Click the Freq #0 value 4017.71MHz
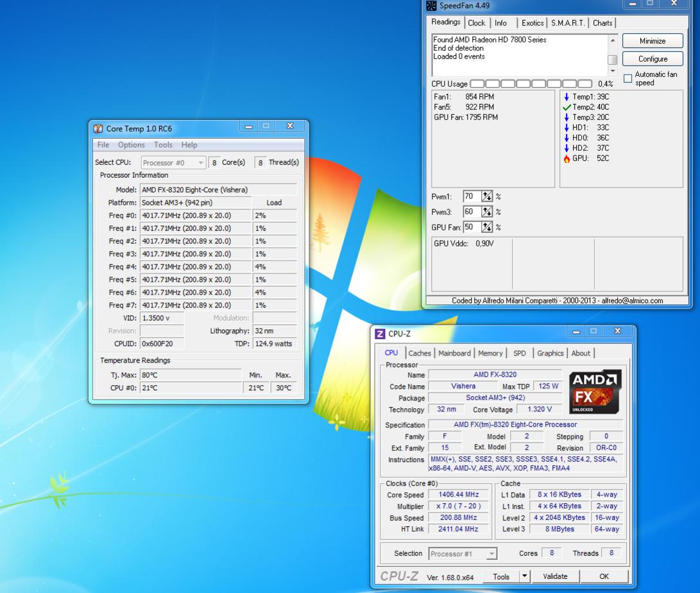700x593 pixels. click(x=196, y=215)
